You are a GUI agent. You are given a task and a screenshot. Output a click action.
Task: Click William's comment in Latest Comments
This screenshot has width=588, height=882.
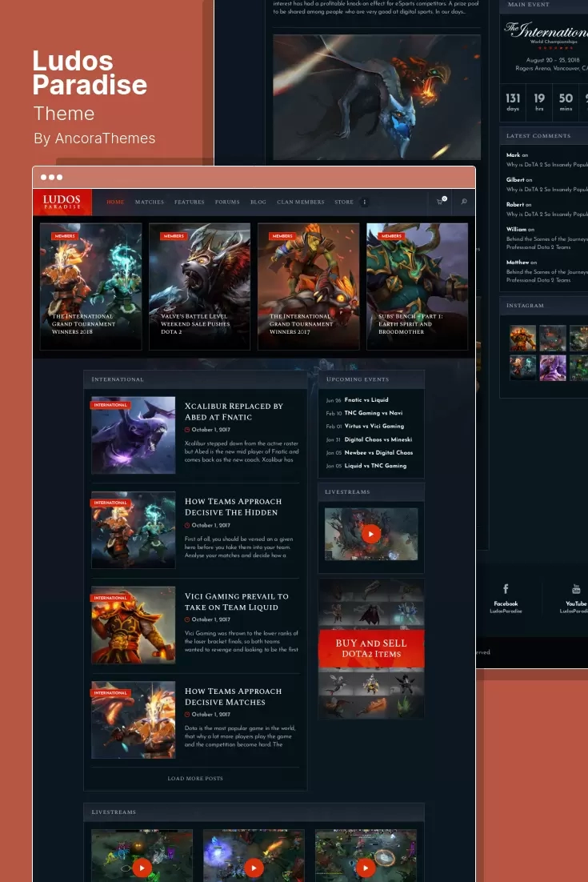tap(546, 238)
